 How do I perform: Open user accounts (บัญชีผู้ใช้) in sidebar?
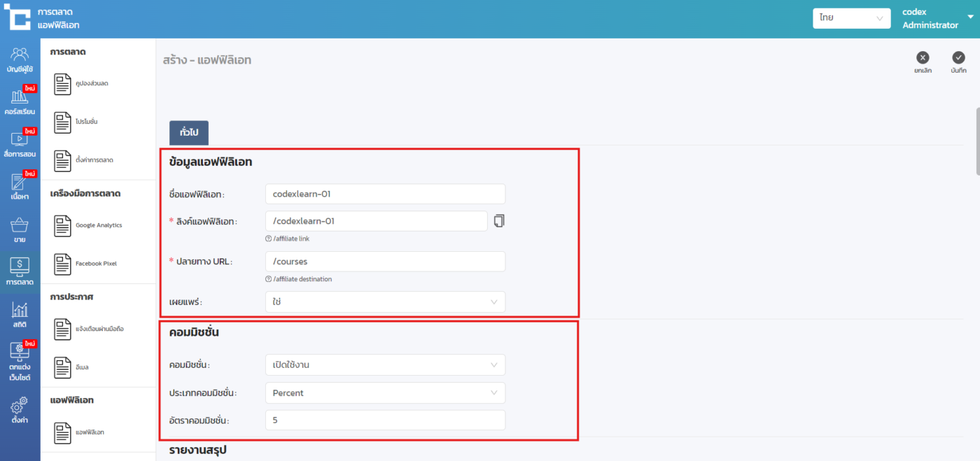click(x=20, y=60)
